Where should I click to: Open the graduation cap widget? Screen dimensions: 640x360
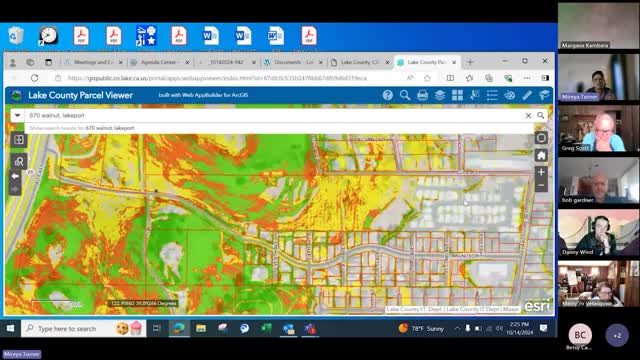[x=544, y=95]
